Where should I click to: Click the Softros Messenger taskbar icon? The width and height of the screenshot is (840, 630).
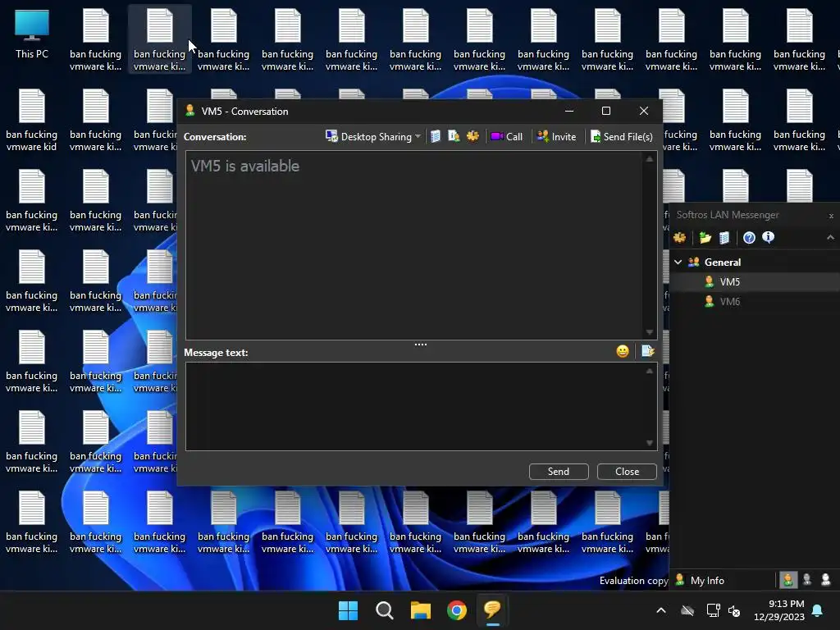[x=492, y=610]
